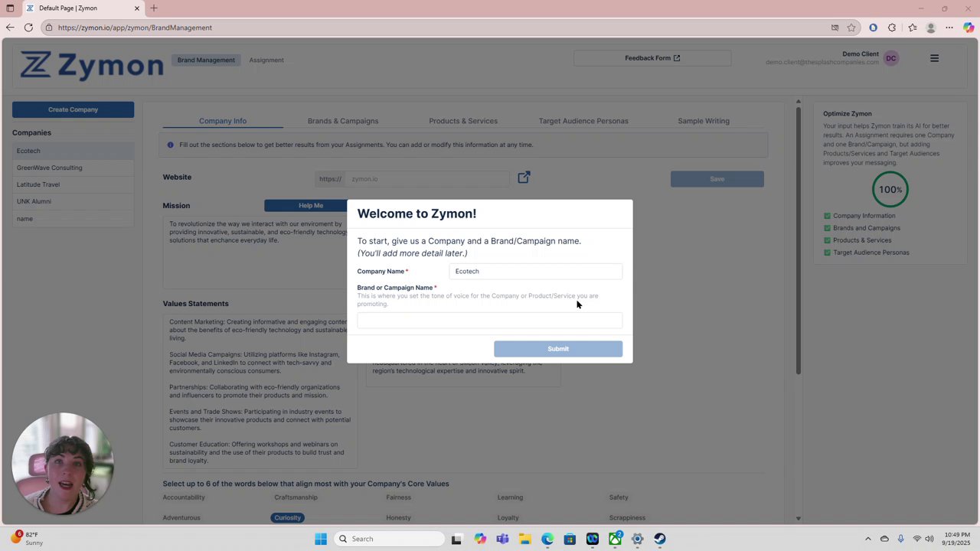Screen dimensions: 980x551
Task: Click the scroll down arrow of page
Action: coord(798,519)
